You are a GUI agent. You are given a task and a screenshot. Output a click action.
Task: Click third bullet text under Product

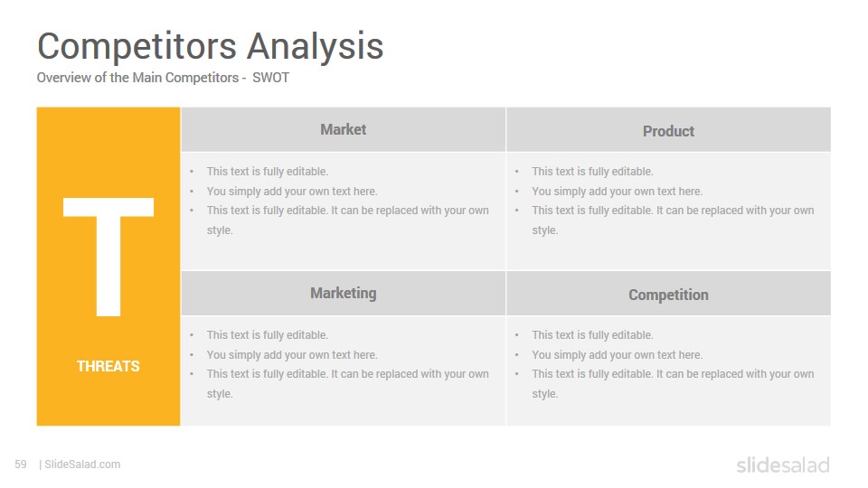point(673,221)
